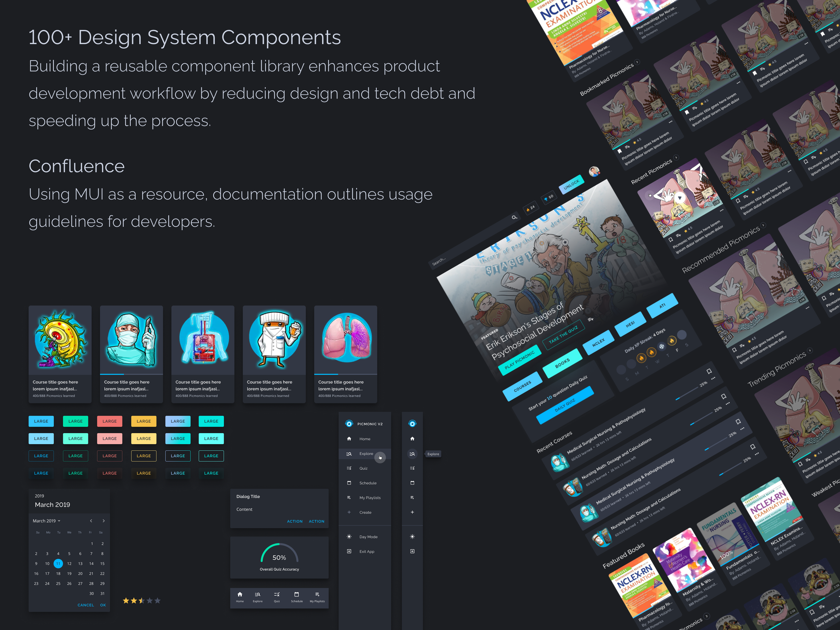840x630 pixels.
Task: Open Quiz in the expanded sidebar menu
Action: point(365,468)
